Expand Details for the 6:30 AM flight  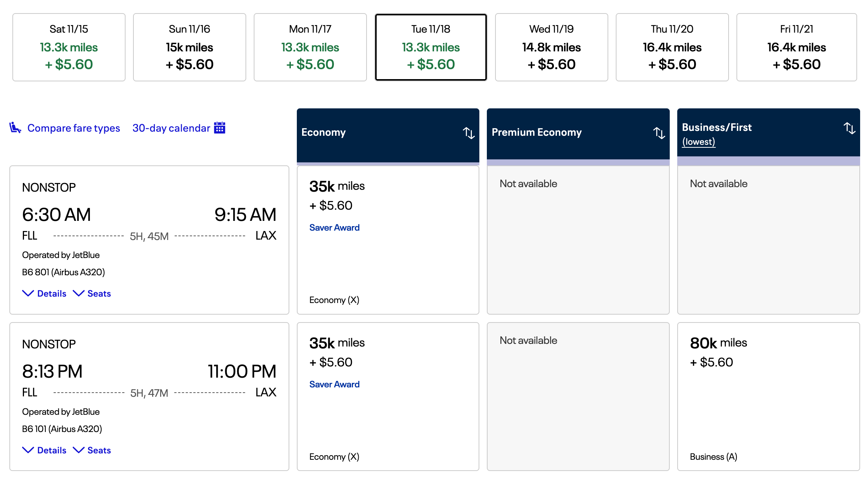(x=45, y=294)
